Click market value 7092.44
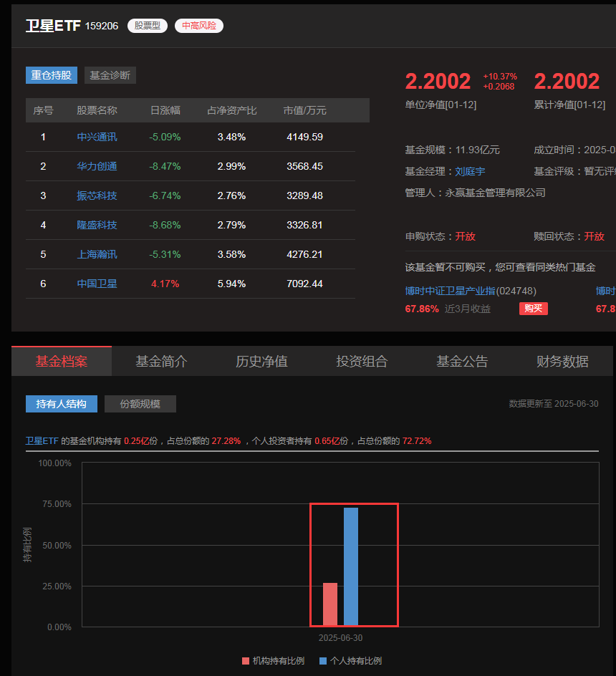This screenshot has width=616, height=676. tap(305, 284)
